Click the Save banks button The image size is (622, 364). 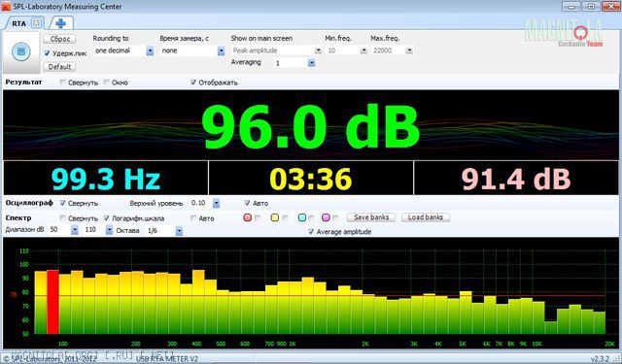(x=371, y=217)
